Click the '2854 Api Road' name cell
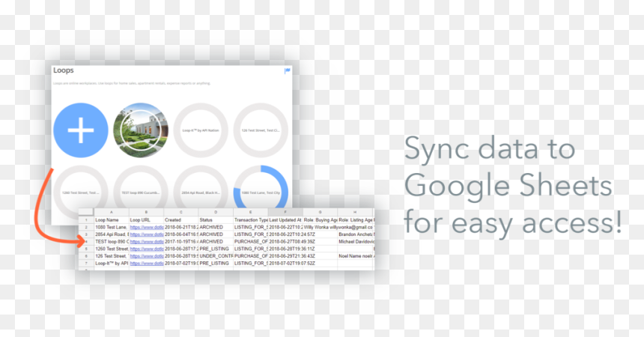This screenshot has width=644, height=337. (112, 234)
